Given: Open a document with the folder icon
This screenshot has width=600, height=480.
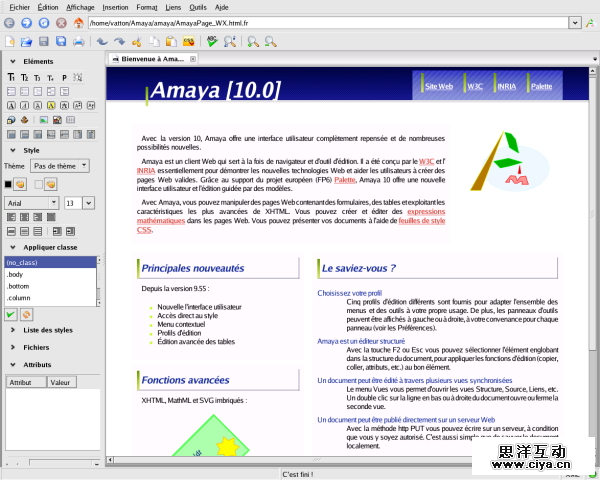Looking at the screenshot, I should coord(26,41).
